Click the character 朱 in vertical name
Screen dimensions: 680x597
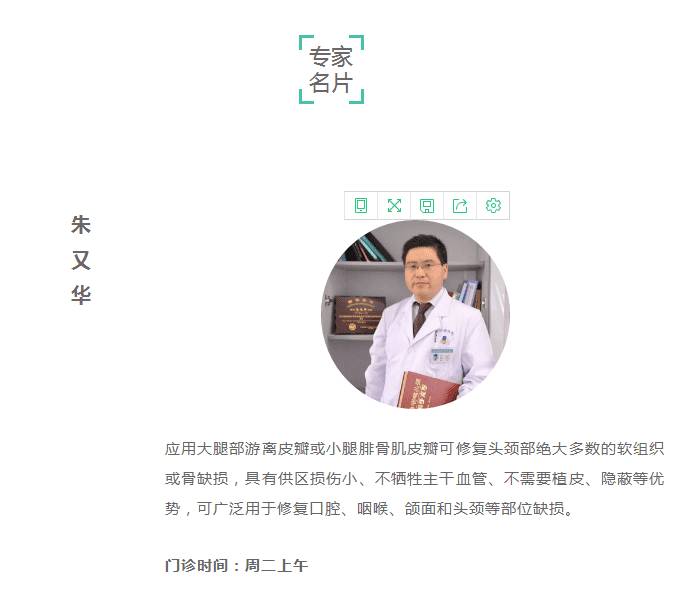tap(81, 225)
